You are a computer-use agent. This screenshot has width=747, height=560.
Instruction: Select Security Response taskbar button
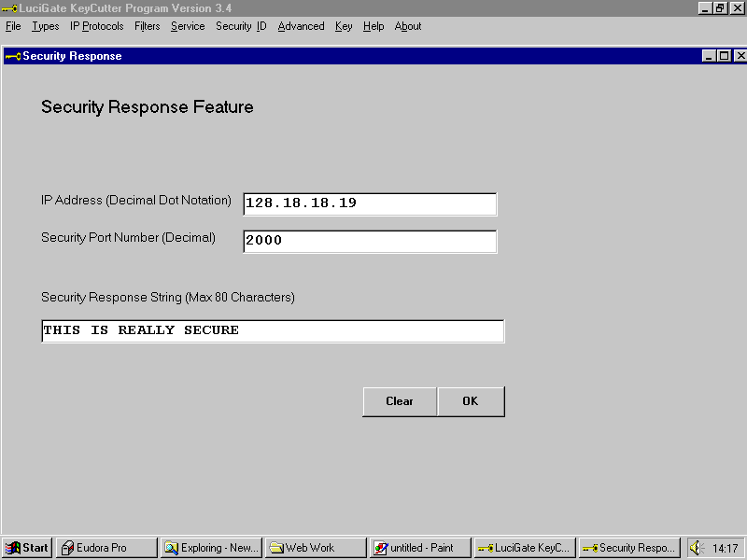click(629, 548)
